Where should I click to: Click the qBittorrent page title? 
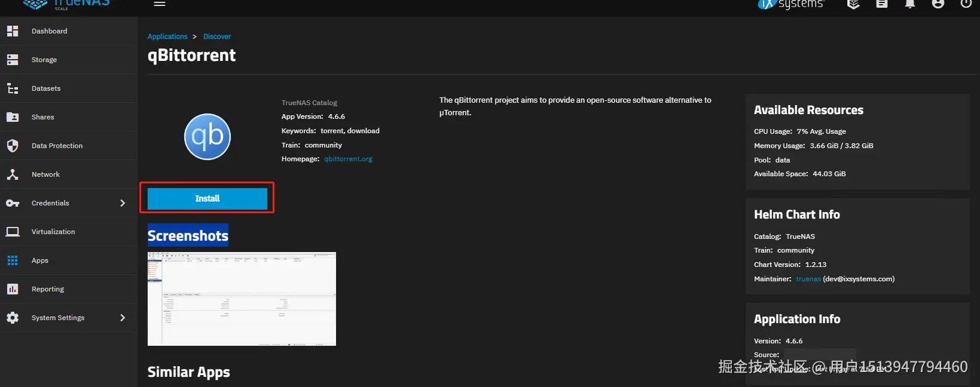tap(191, 56)
